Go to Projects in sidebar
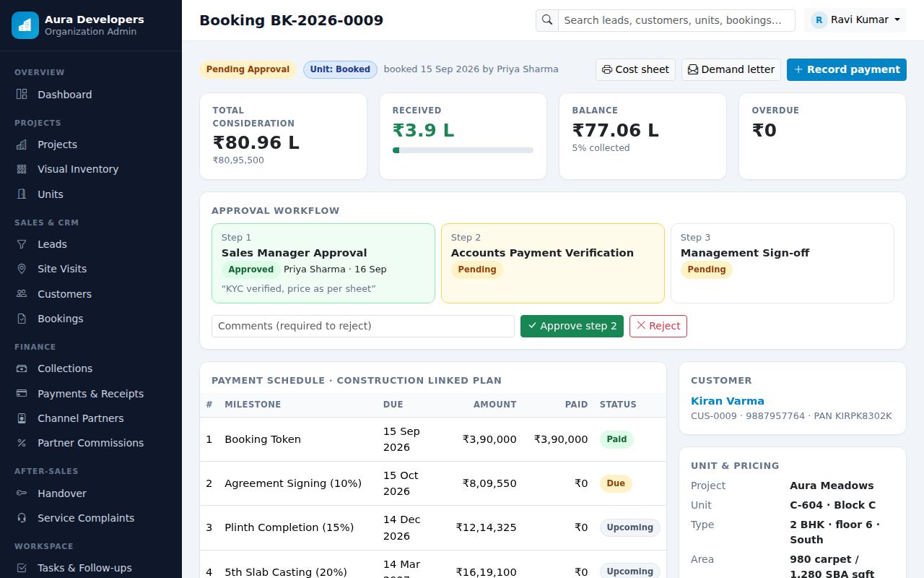This screenshot has width=924, height=578. point(91,144)
